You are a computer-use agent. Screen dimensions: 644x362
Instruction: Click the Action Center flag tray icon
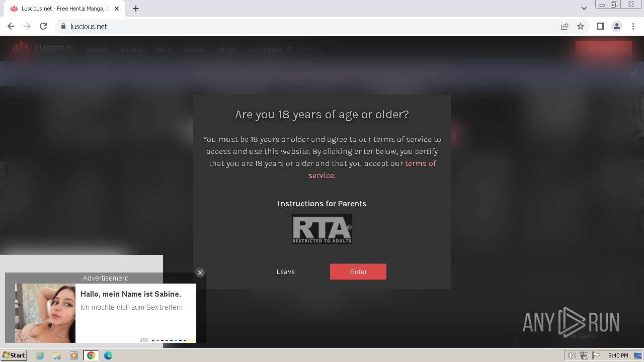coord(596,355)
